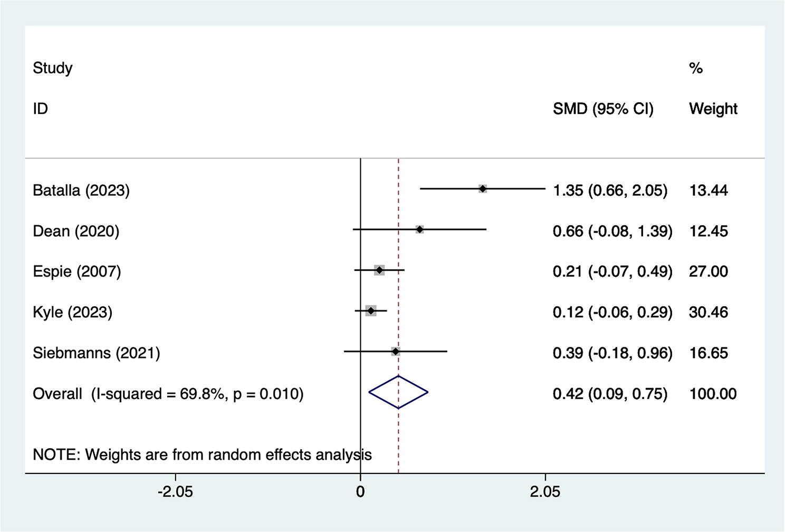Click the Siebmanns (2021) study label
Viewport: 785px width, 532px height.
(x=97, y=353)
